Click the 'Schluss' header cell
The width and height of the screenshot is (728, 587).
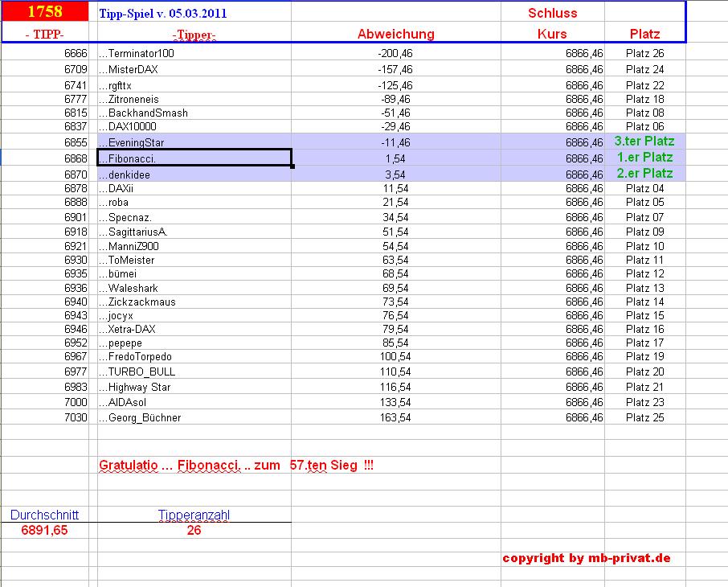click(553, 13)
